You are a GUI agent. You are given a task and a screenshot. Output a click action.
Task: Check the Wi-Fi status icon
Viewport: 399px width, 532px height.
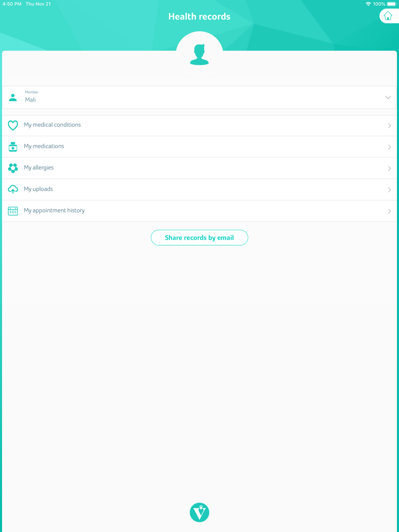pyautogui.click(x=368, y=4)
